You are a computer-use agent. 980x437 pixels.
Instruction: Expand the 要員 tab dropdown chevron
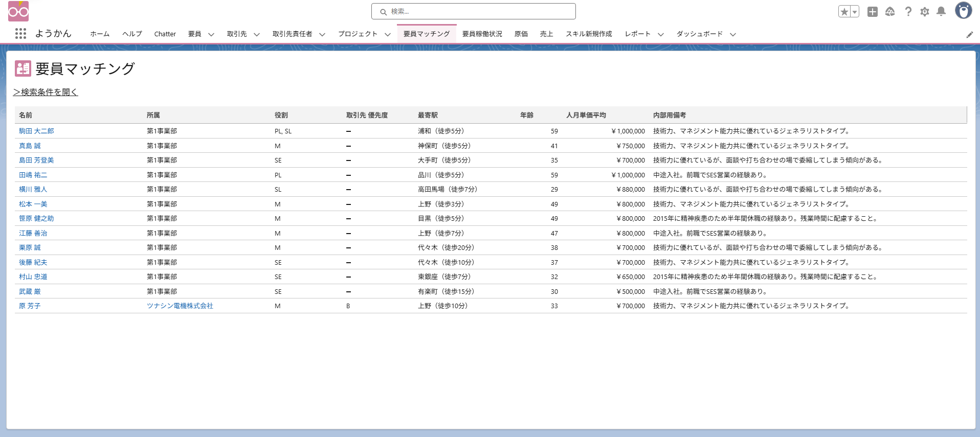(211, 34)
